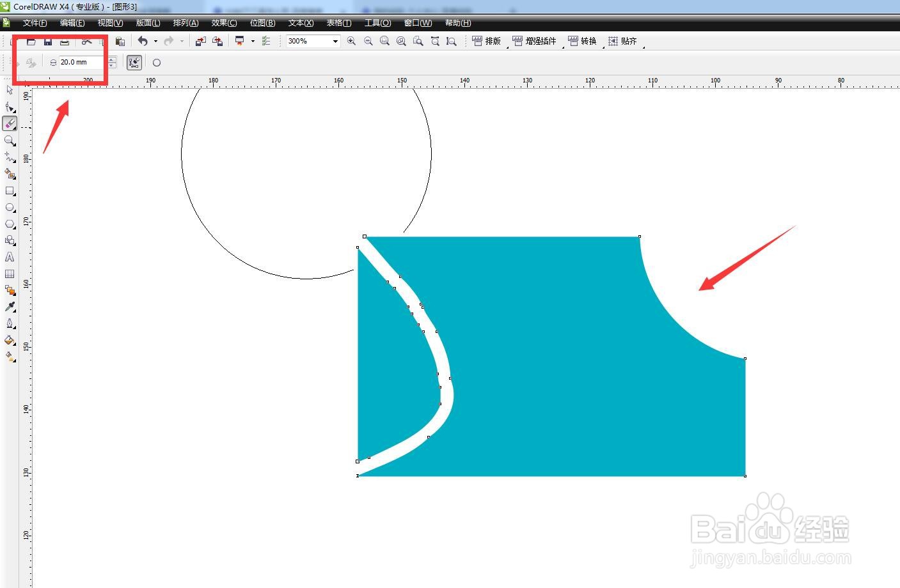Click the Import icon in toolbar
This screenshot has width=900, height=588.
tap(201, 41)
